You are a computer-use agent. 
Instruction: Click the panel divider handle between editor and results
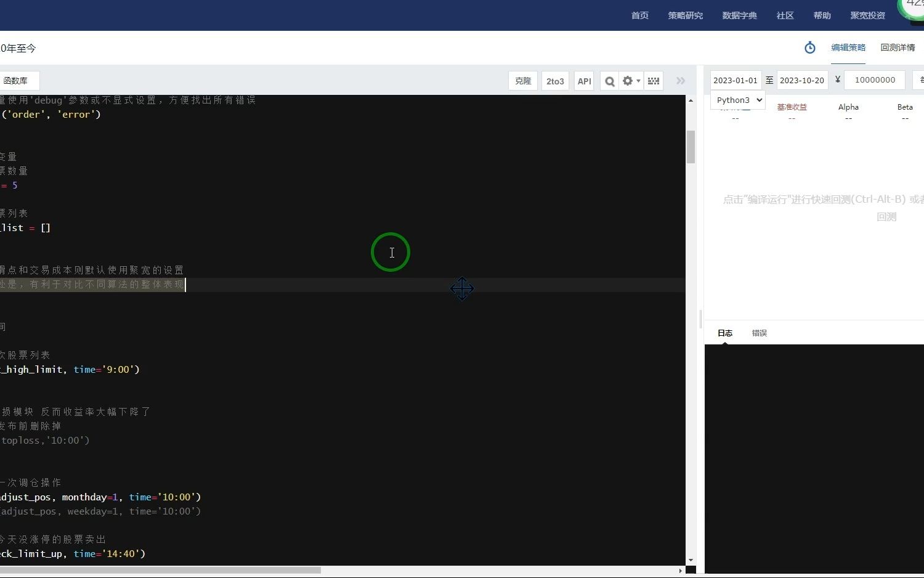(700, 319)
